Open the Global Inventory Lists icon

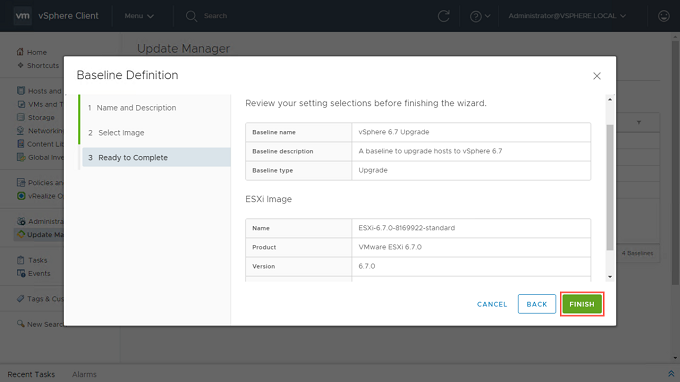(x=21, y=157)
